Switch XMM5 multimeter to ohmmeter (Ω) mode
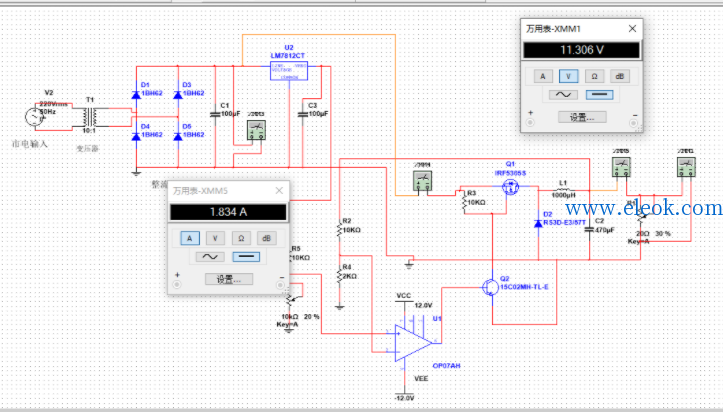 pyautogui.click(x=241, y=238)
